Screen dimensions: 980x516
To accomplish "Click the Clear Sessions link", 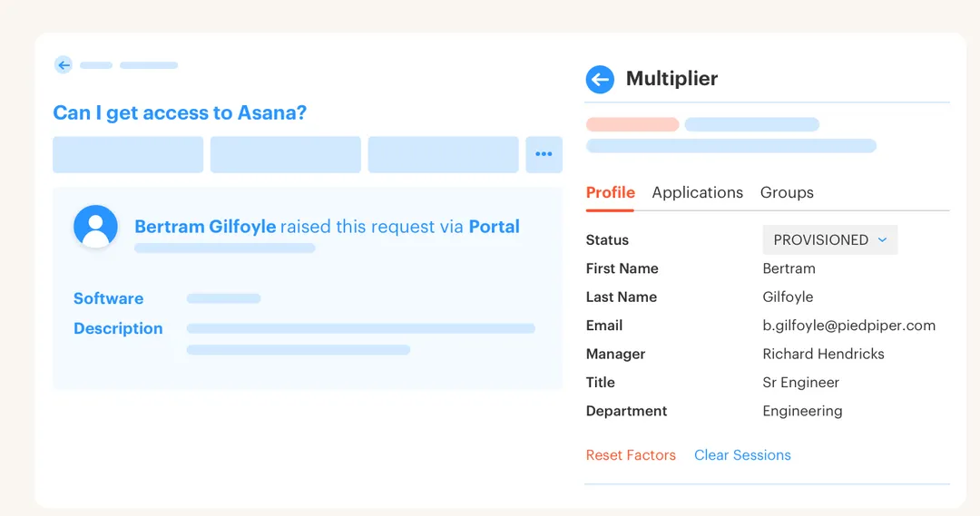I will tap(742, 454).
